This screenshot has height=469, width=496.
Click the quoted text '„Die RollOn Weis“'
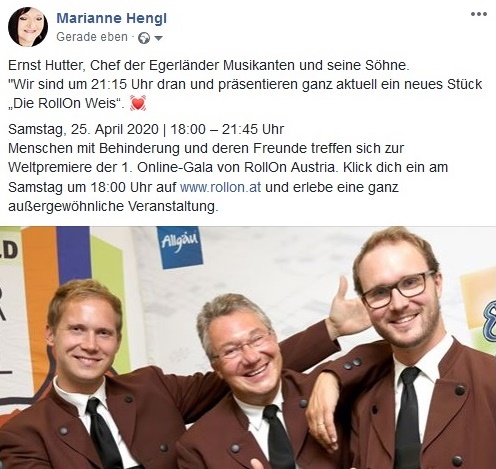(x=66, y=103)
